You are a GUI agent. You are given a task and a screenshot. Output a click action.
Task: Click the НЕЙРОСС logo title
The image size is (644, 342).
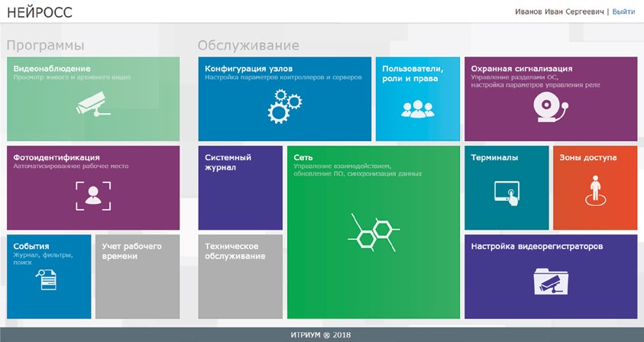point(40,12)
